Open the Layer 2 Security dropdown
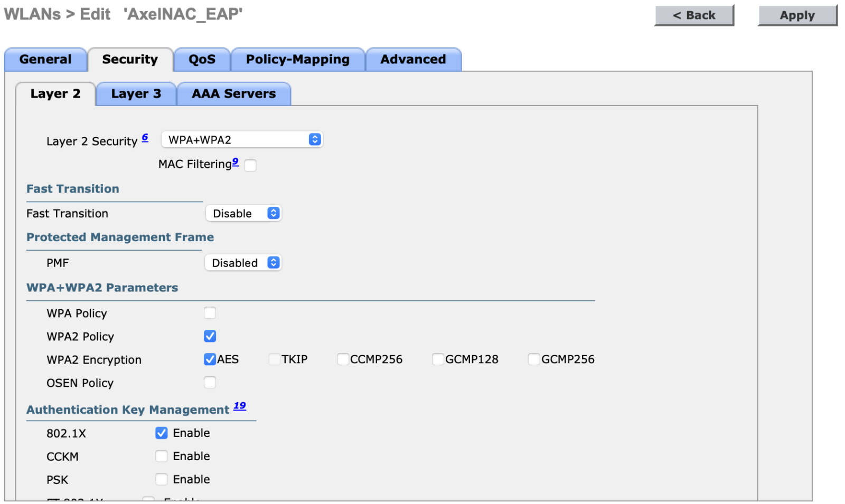The image size is (845, 504). 242,140
